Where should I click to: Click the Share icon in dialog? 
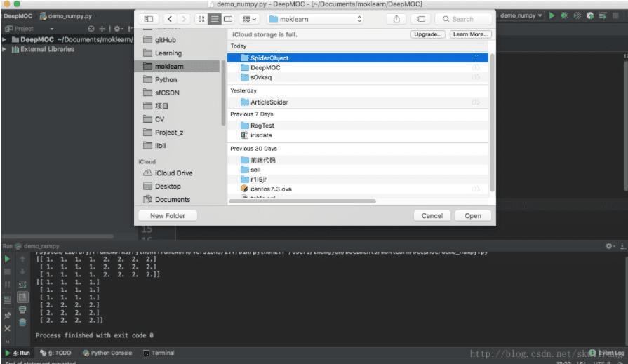click(x=396, y=19)
